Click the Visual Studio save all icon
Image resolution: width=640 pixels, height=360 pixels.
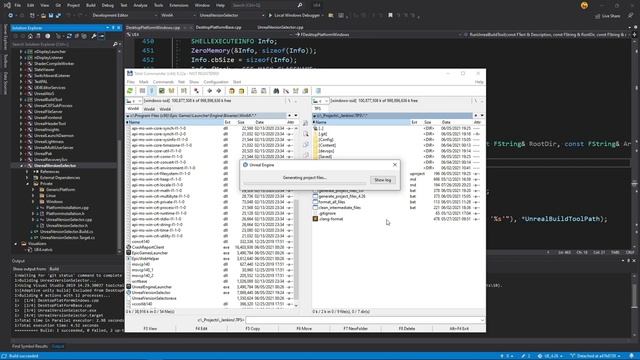(x=58, y=16)
